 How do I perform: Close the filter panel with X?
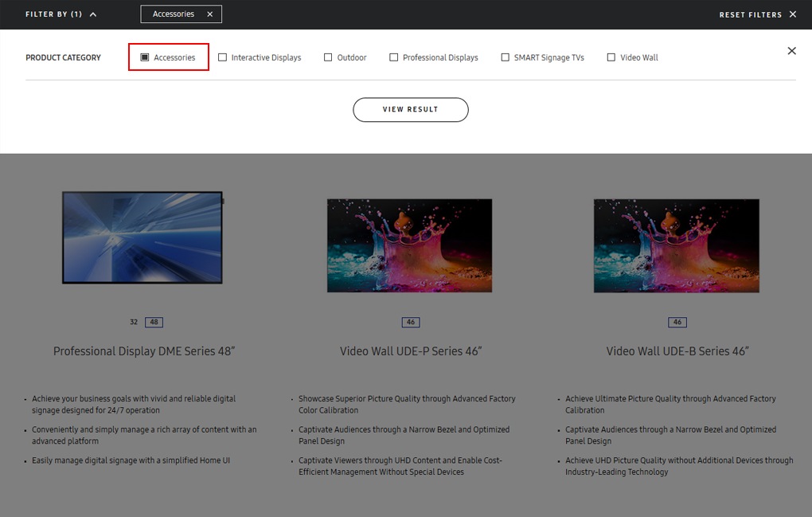coord(792,51)
